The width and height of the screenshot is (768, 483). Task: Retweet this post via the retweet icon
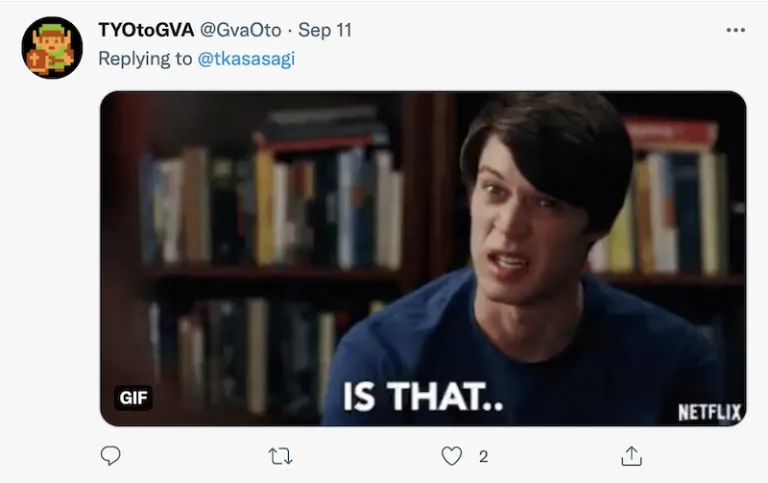(x=281, y=457)
